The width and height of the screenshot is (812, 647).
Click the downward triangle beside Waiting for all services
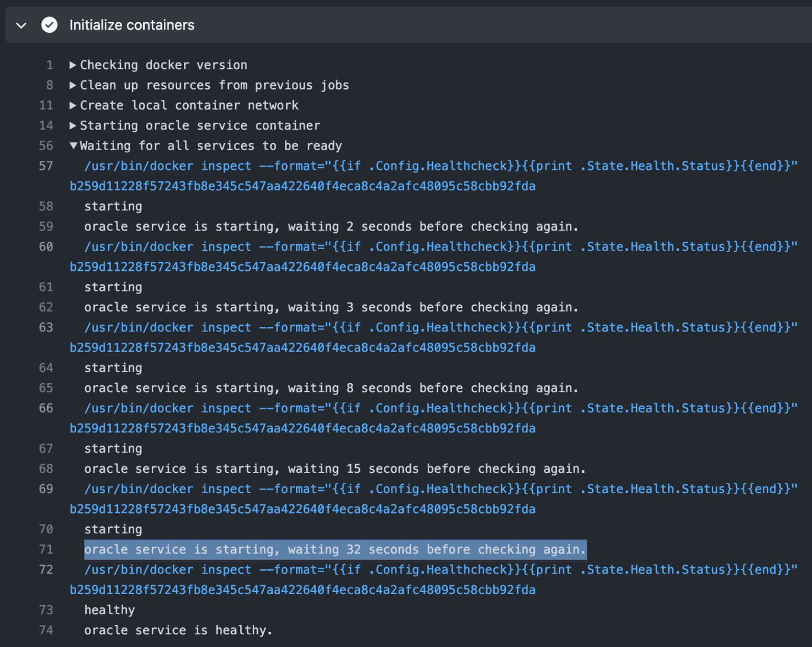pos(73,145)
